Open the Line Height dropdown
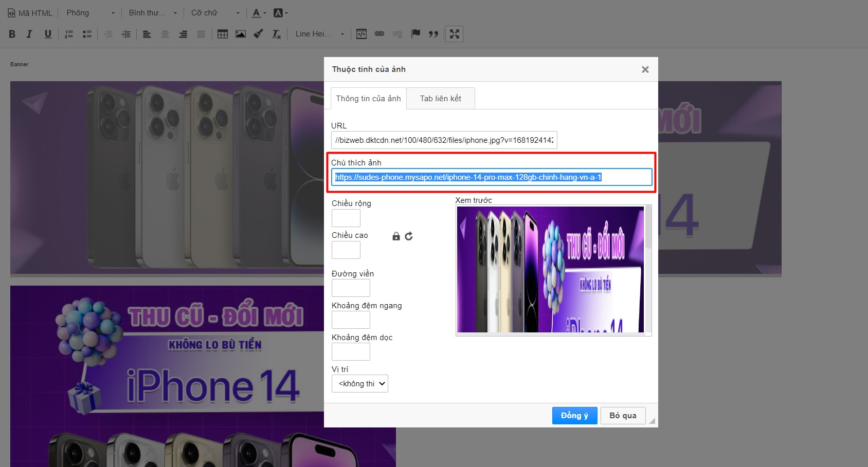This screenshot has height=467, width=868. pyautogui.click(x=319, y=34)
